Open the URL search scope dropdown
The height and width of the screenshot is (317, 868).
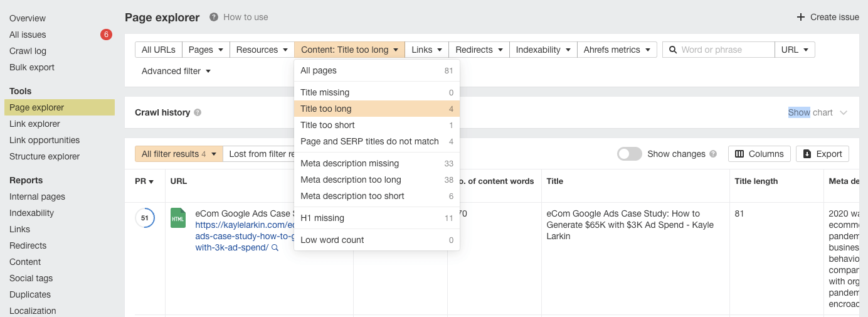point(795,50)
